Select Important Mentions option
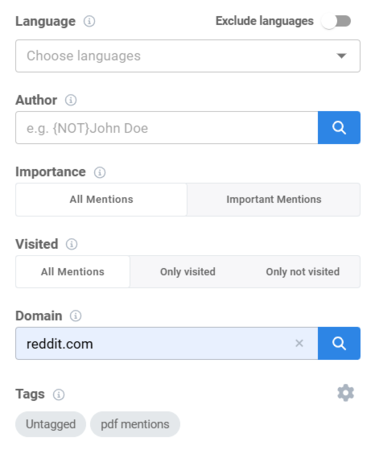The image size is (375, 450). click(274, 199)
